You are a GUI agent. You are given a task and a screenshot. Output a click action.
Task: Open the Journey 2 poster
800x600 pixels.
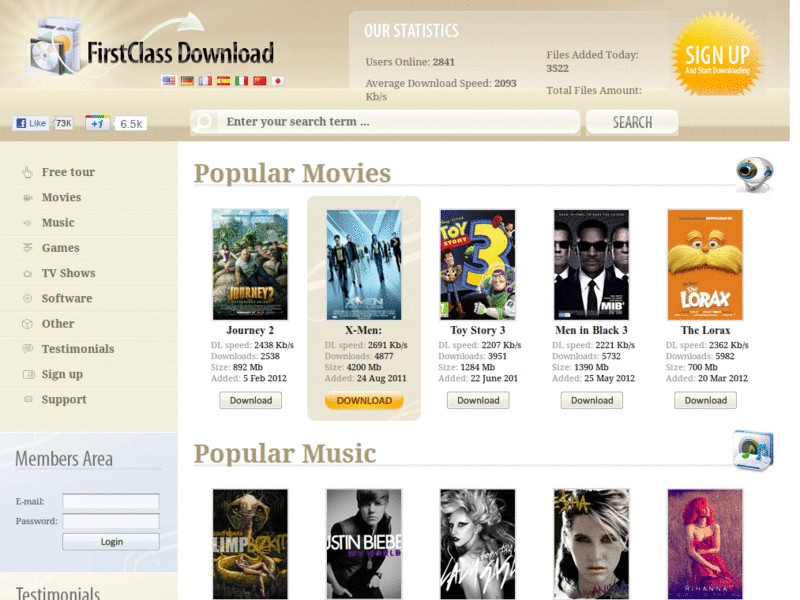pyautogui.click(x=250, y=264)
